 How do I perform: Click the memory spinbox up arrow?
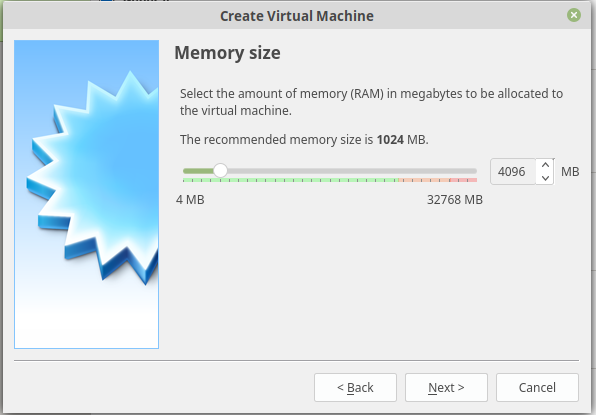[545, 165]
